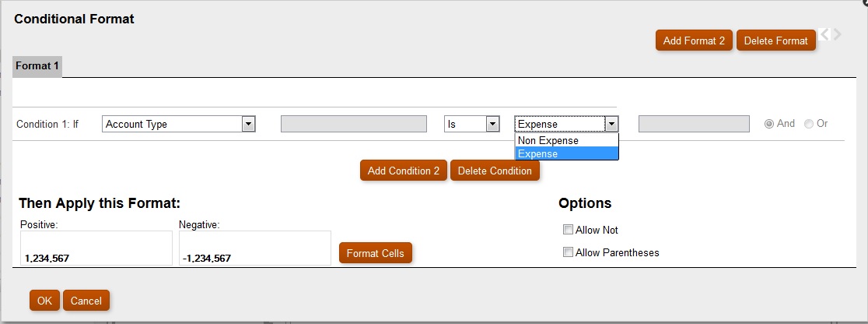Click the Add Format 2 button
The height and width of the screenshot is (324, 868).
pos(694,40)
